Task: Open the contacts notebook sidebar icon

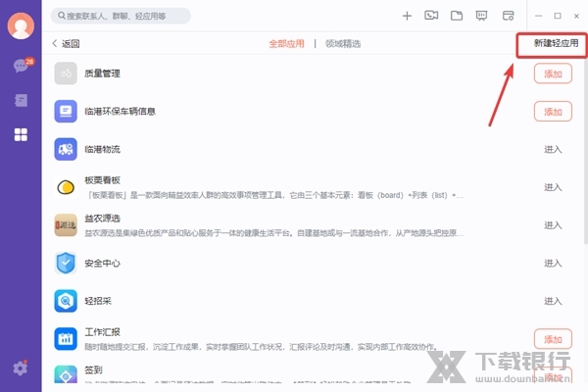Action: click(21, 100)
